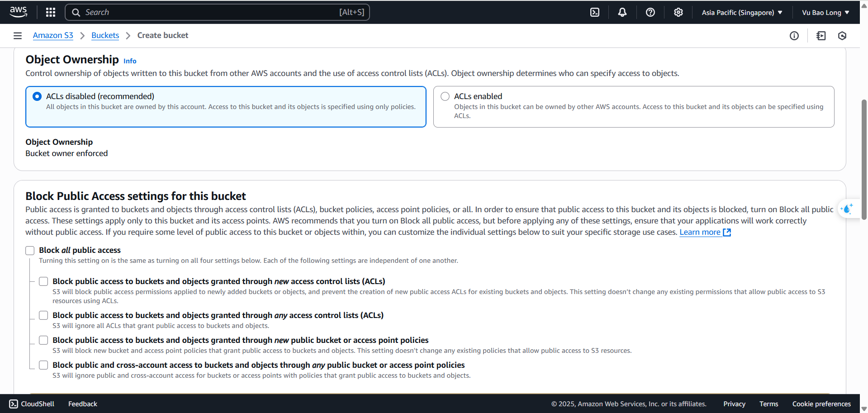868x413 pixels.
Task: Select ACLs disabled (recommended) option
Action: 37,96
